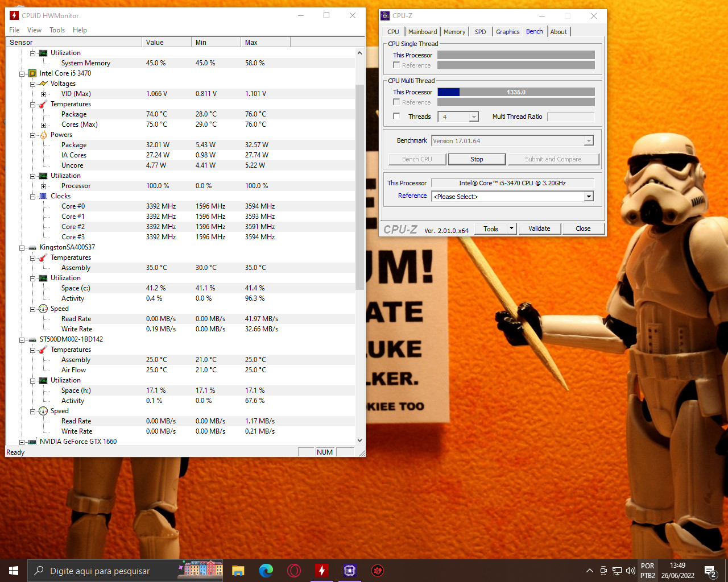This screenshot has width=728, height=582.
Task: Enable Single Thread Reference checkbox
Action: tap(396, 65)
